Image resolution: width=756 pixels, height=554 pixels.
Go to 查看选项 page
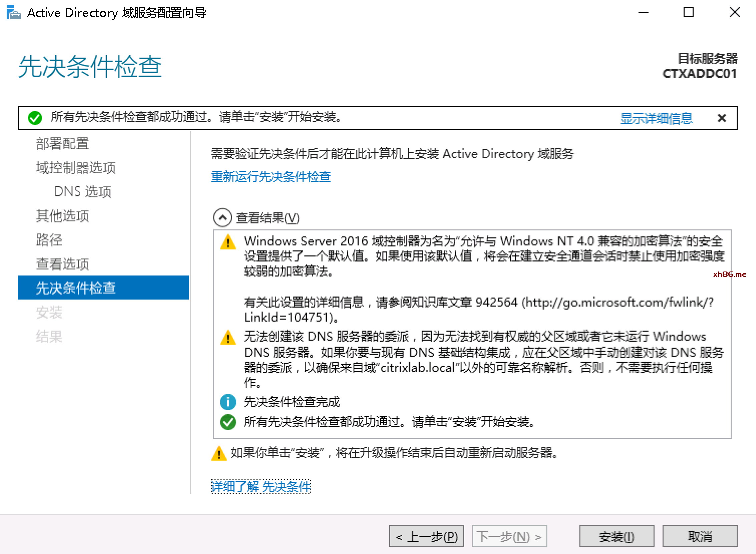pyautogui.click(x=62, y=264)
